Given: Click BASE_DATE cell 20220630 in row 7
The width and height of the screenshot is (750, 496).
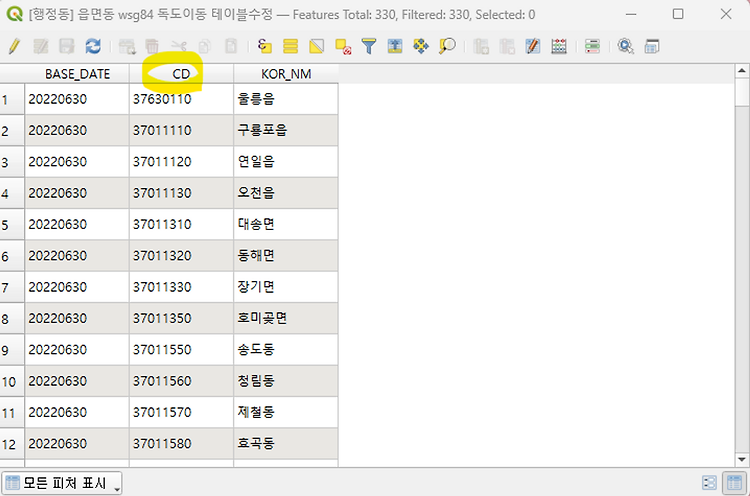Looking at the screenshot, I should coord(77,287).
